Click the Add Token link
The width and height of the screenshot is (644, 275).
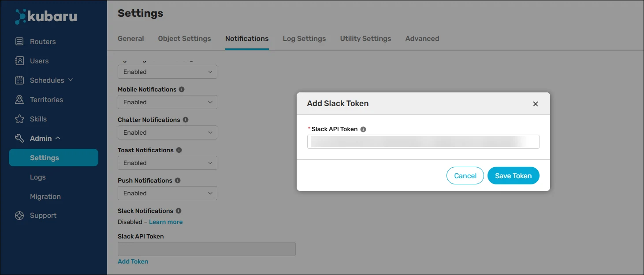(x=133, y=261)
